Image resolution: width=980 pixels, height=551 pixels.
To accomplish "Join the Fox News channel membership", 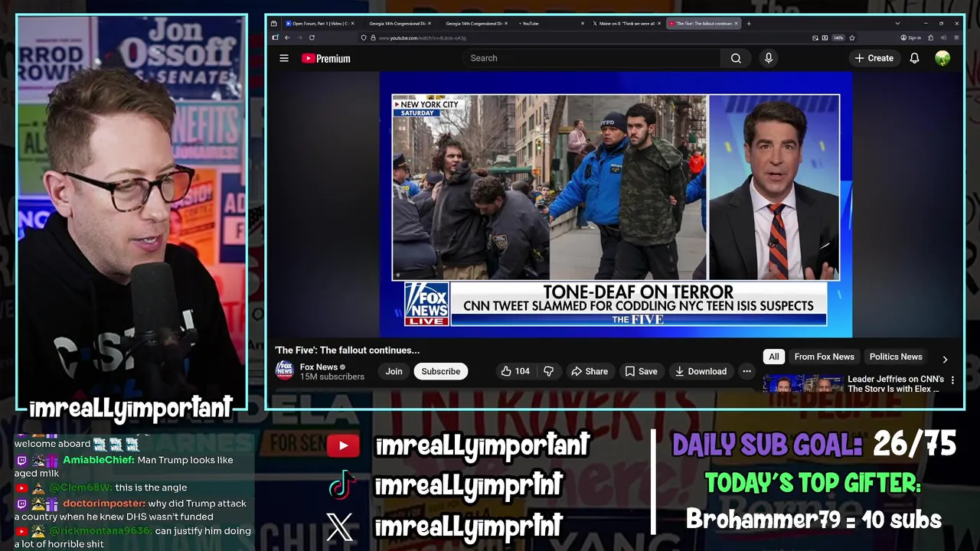I will coord(394,371).
